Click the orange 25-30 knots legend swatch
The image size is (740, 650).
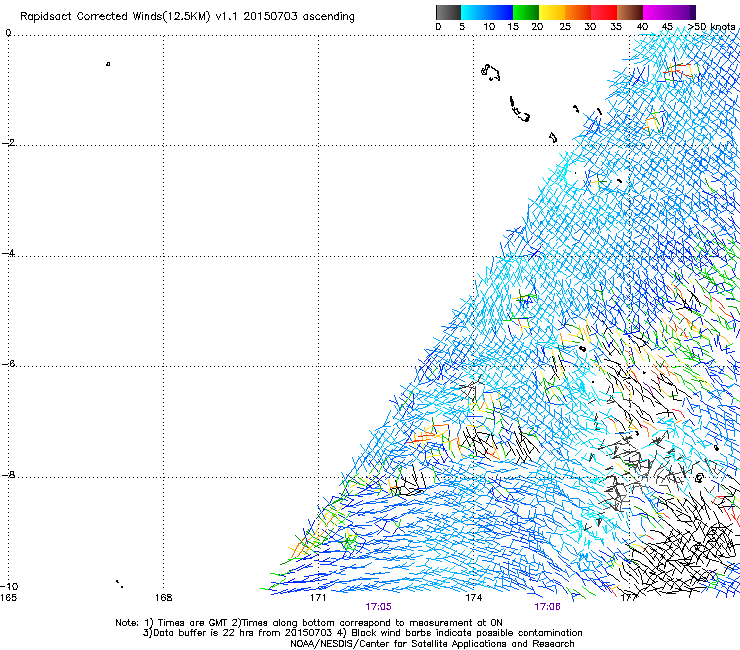coord(578,12)
